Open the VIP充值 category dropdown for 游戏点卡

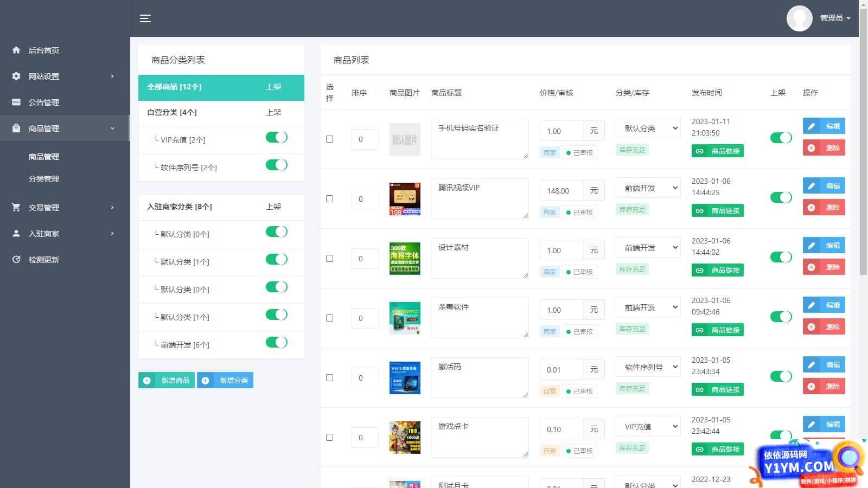click(x=648, y=427)
